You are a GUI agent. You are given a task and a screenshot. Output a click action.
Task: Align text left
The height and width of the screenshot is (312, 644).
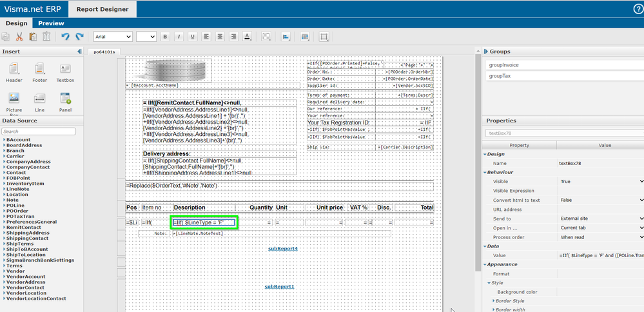206,37
